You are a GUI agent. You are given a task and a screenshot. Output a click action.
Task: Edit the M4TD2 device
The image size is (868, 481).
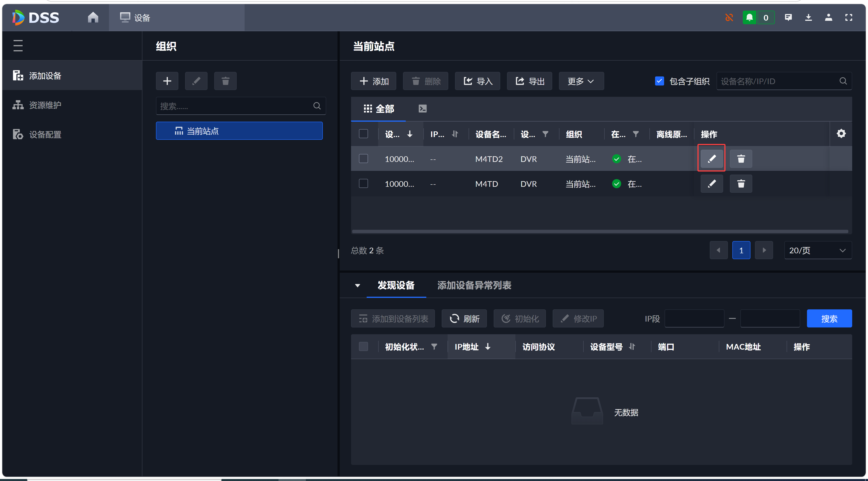[712, 159]
